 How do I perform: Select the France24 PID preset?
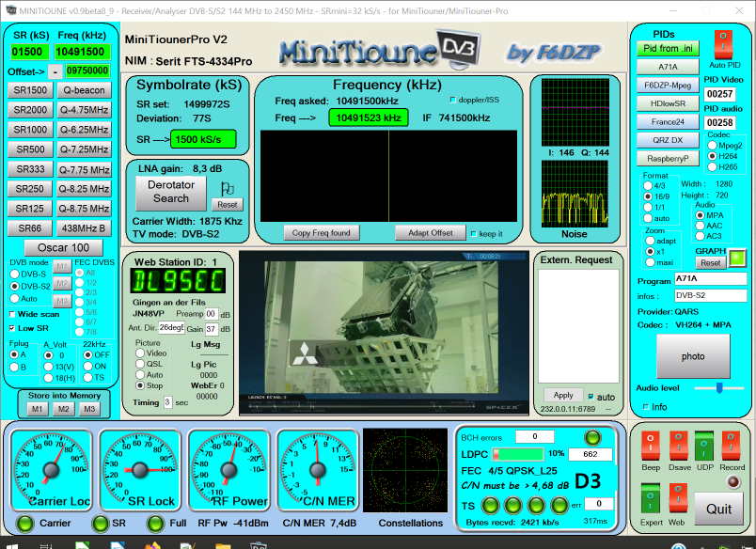click(668, 122)
